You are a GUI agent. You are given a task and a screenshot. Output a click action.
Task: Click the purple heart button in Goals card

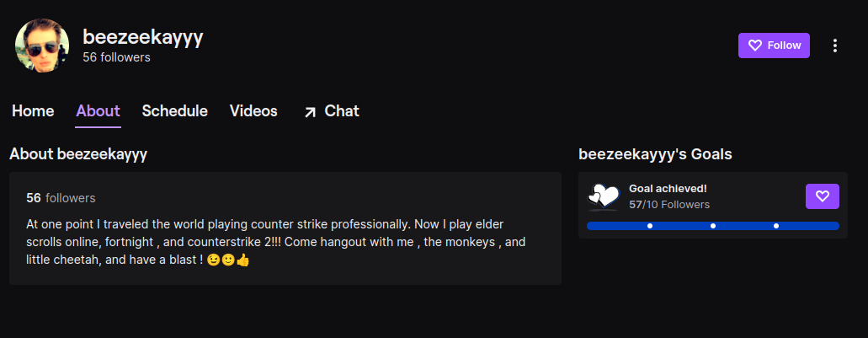[822, 196]
